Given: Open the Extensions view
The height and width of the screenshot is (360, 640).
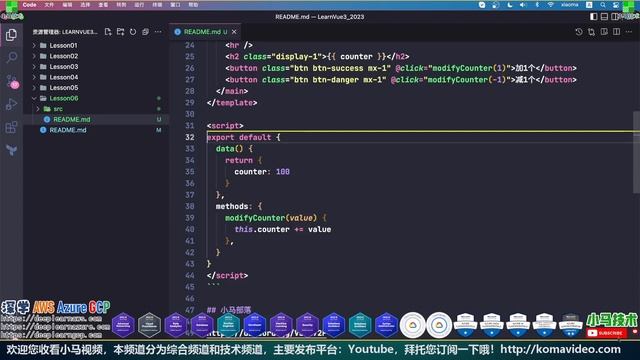Looking at the screenshot, I should (x=11, y=127).
